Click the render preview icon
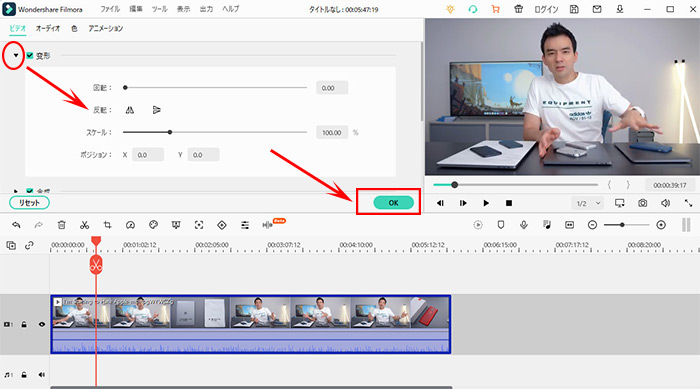Image resolution: width=700 pixels, height=389 pixels. [478, 225]
